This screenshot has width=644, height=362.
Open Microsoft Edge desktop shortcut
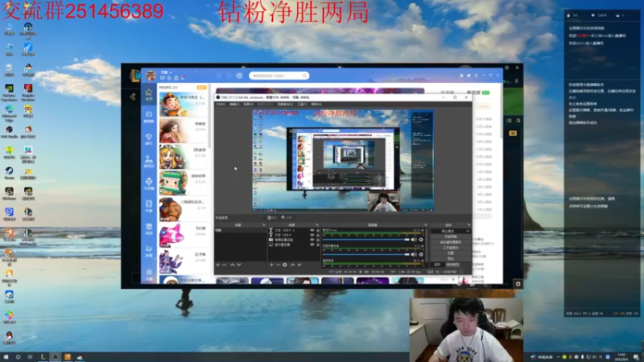[9, 112]
